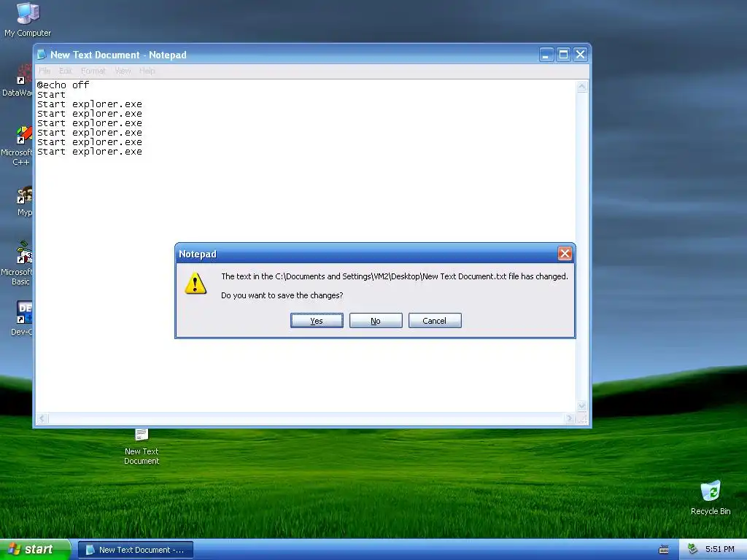Open the Edit menu in Notepad

[65, 71]
